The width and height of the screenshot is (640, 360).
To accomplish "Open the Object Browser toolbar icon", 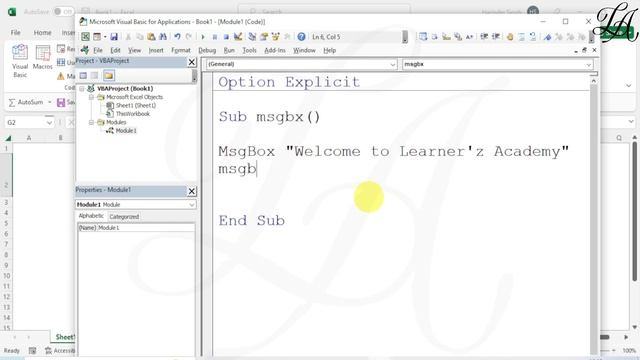I will (276, 37).
